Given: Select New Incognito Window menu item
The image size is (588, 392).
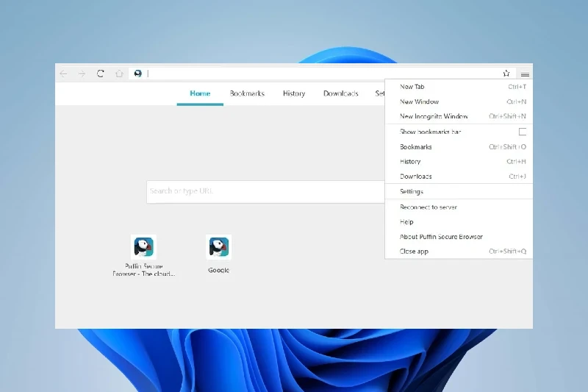Looking at the screenshot, I should pyautogui.click(x=434, y=116).
